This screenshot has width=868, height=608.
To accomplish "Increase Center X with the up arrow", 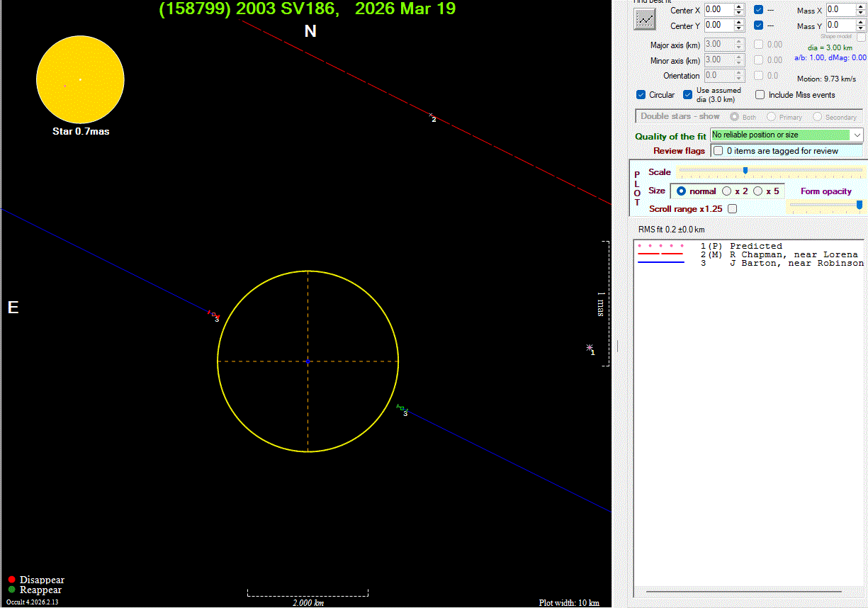I will tap(740, 7).
